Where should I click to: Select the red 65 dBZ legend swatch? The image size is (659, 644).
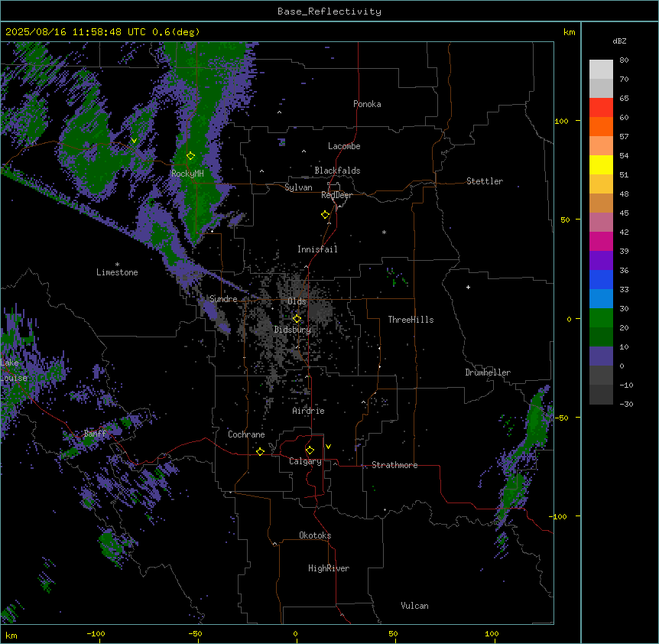coord(601,108)
